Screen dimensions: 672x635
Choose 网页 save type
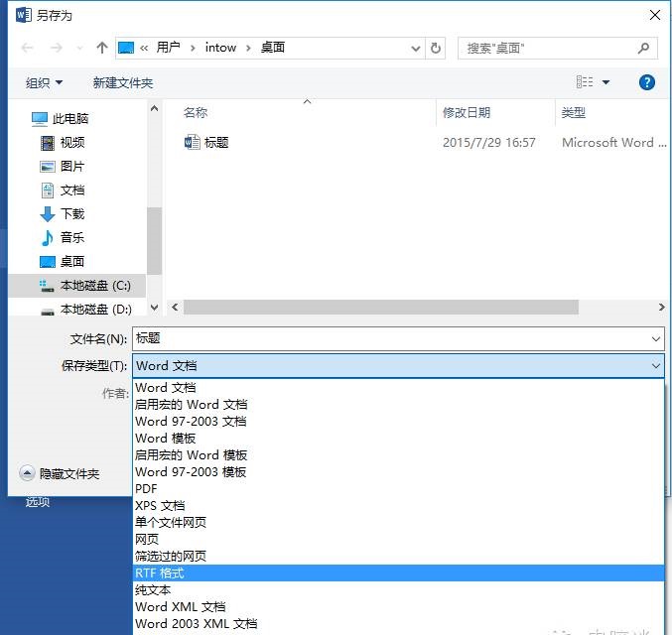pos(399,540)
